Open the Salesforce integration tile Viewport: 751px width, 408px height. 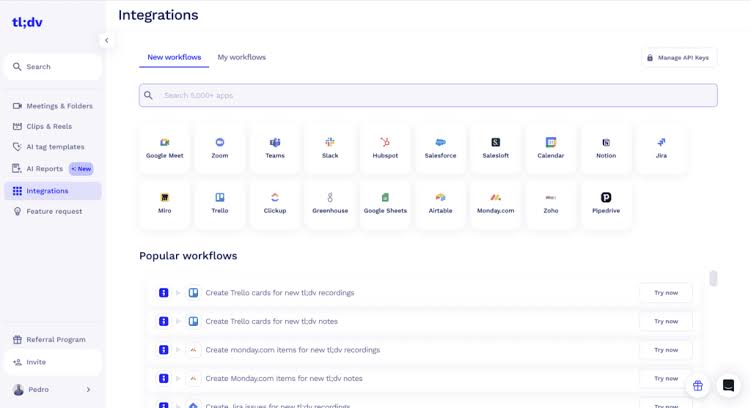click(440, 148)
